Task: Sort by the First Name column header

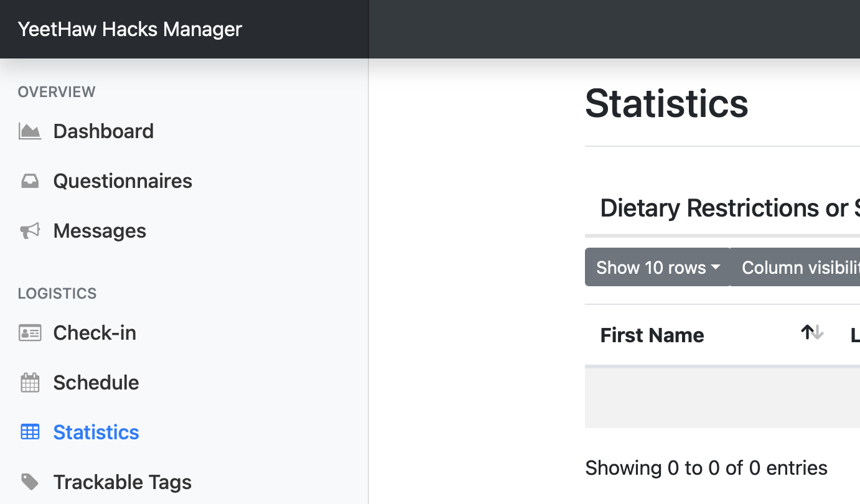Action: point(652,335)
